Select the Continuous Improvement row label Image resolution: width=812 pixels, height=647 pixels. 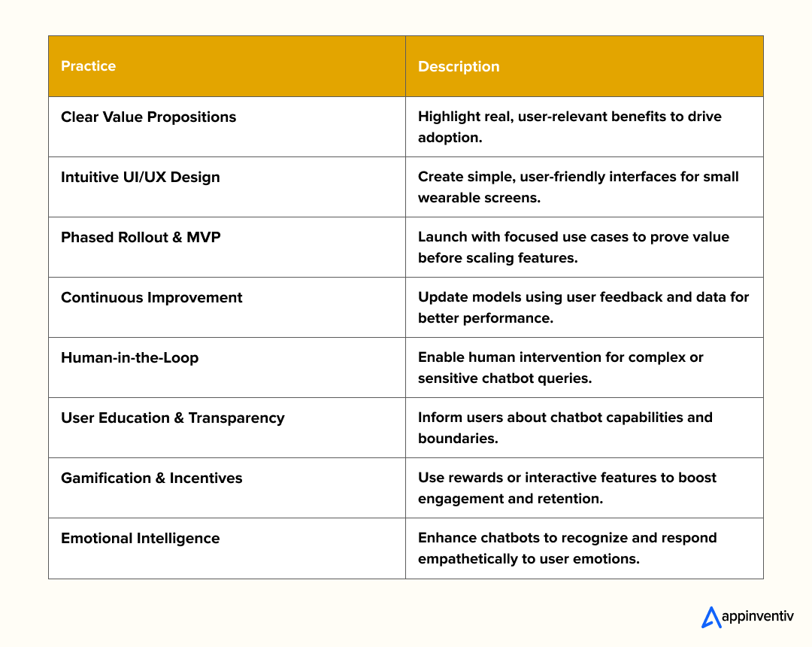(152, 298)
